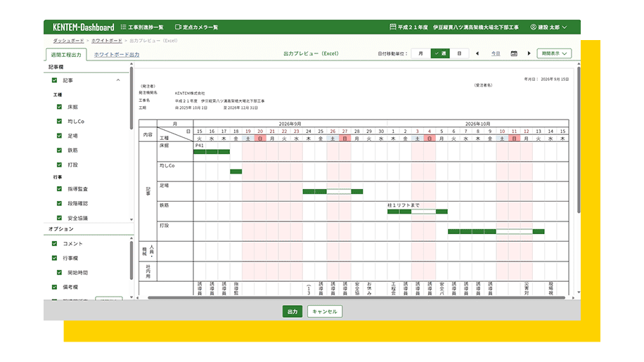Toggle the 足場 checkbox
This screenshot has height=362, width=644.
tap(59, 136)
